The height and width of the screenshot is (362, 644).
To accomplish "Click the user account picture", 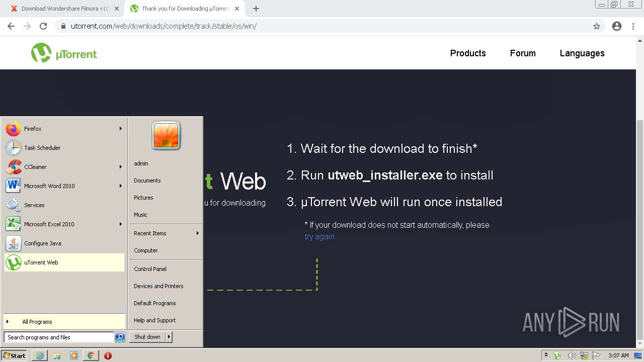I will point(166,136).
